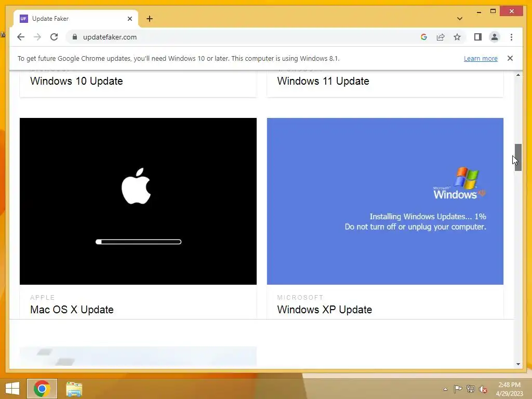The width and height of the screenshot is (532, 399).
Task: Click the address bar URL
Action: click(110, 37)
